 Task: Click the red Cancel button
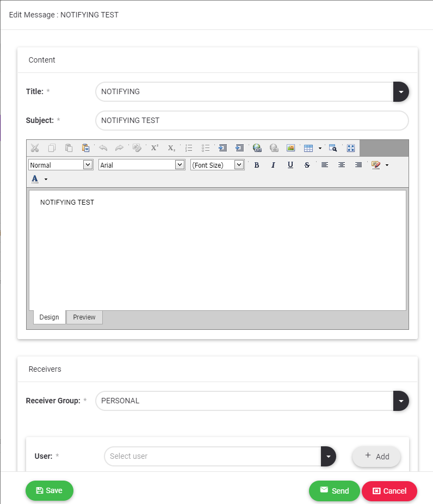coord(389,491)
